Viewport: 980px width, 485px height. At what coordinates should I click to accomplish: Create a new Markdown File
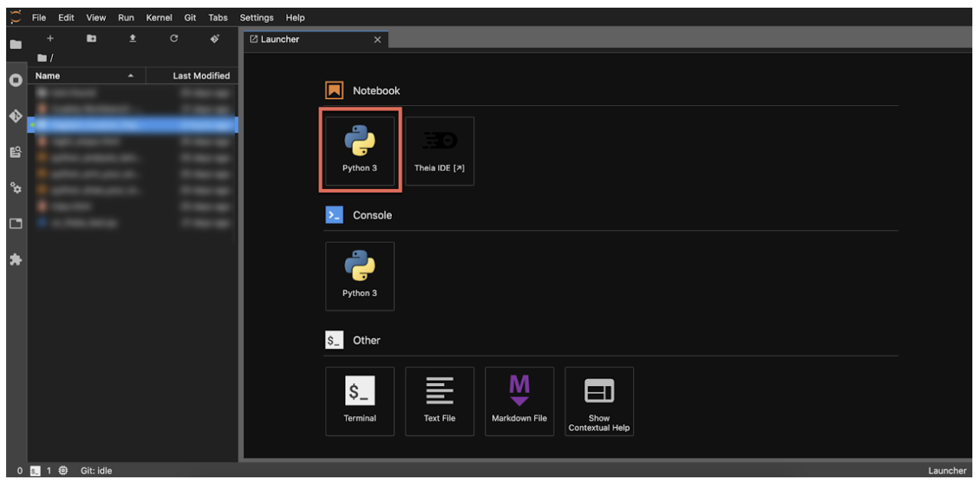click(x=519, y=401)
